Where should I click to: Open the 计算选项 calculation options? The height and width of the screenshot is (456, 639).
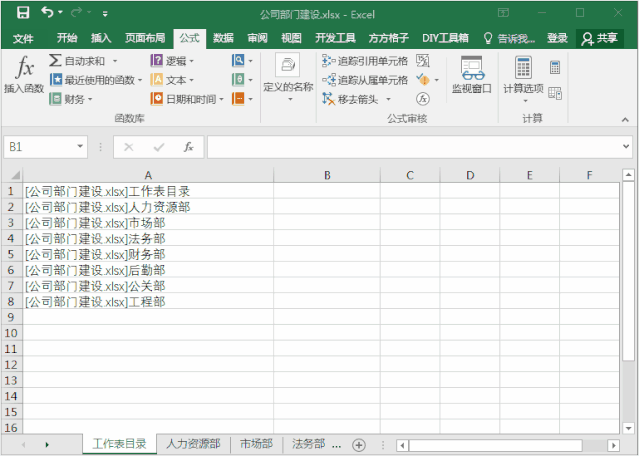pyautogui.click(x=523, y=79)
